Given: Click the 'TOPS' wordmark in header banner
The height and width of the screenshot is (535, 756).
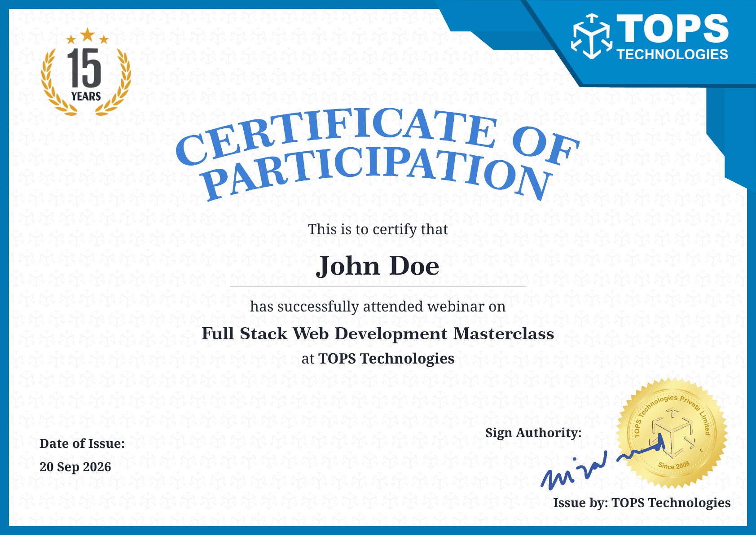Looking at the screenshot, I should 673,28.
